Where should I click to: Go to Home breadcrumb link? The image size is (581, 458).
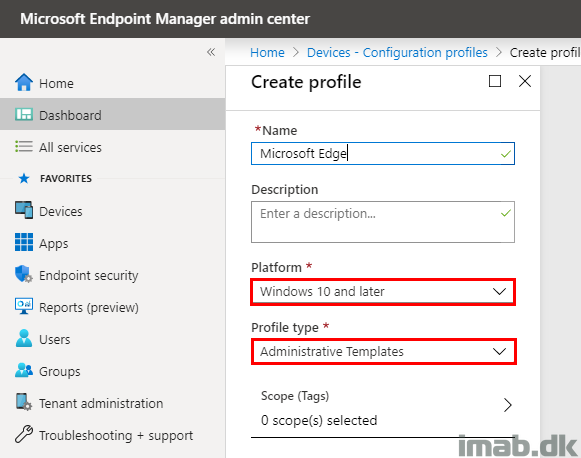(x=267, y=53)
